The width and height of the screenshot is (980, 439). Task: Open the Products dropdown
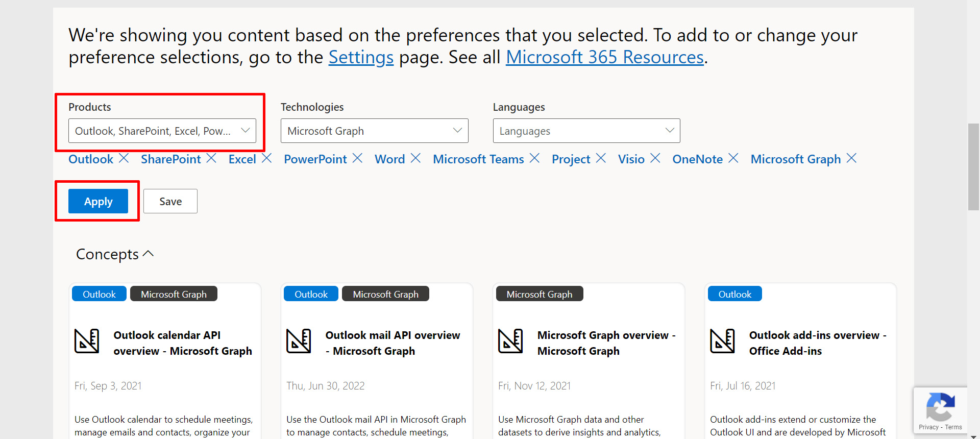point(162,131)
